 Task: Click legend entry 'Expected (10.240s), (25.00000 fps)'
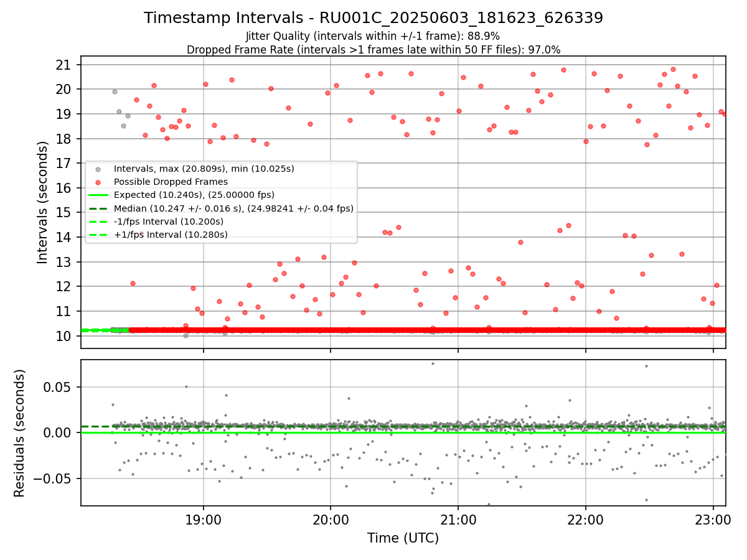pos(195,195)
